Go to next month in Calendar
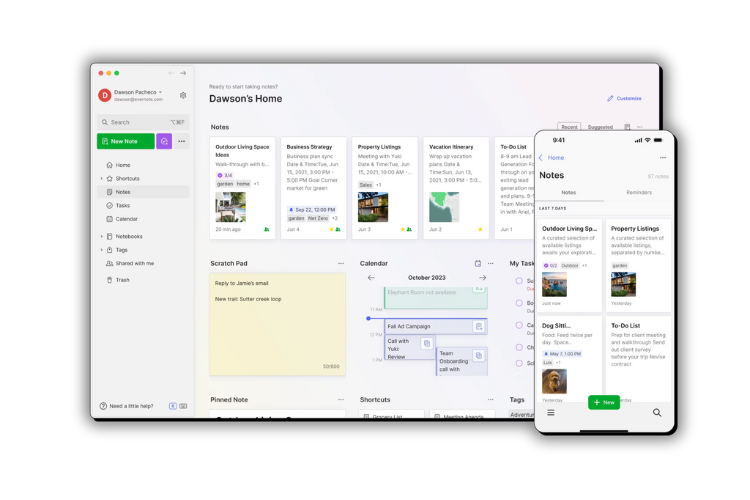Image resolution: width=750 pixels, height=500 pixels. 483,278
